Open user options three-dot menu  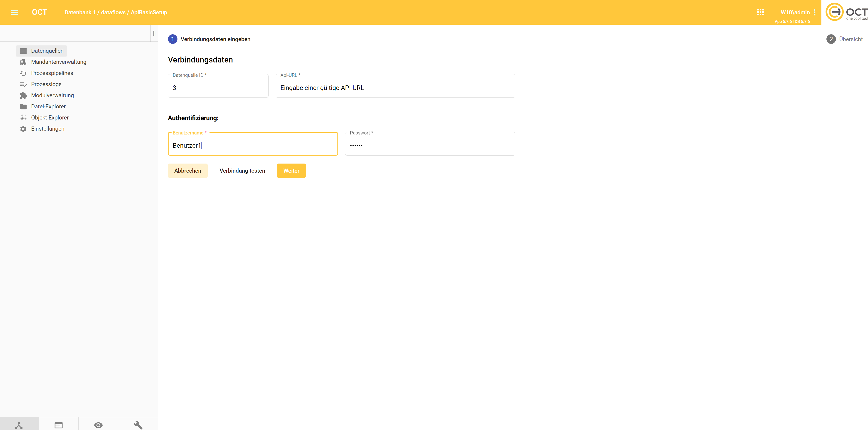[x=814, y=12]
